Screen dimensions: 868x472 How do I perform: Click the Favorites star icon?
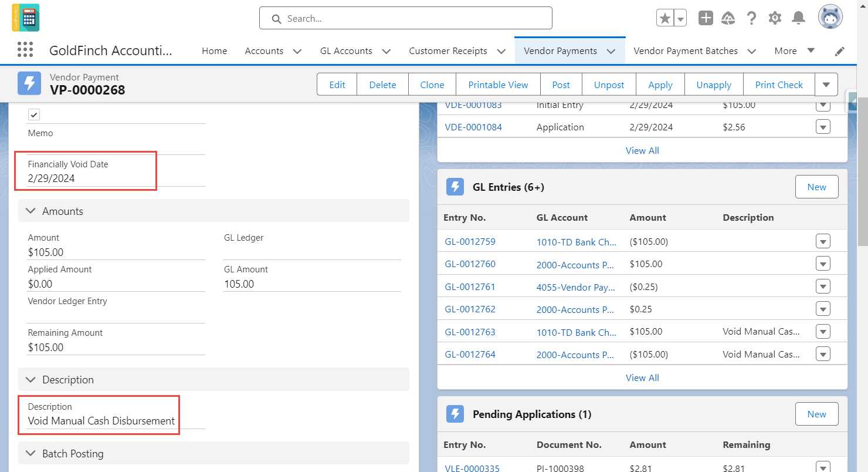[x=665, y=18]
